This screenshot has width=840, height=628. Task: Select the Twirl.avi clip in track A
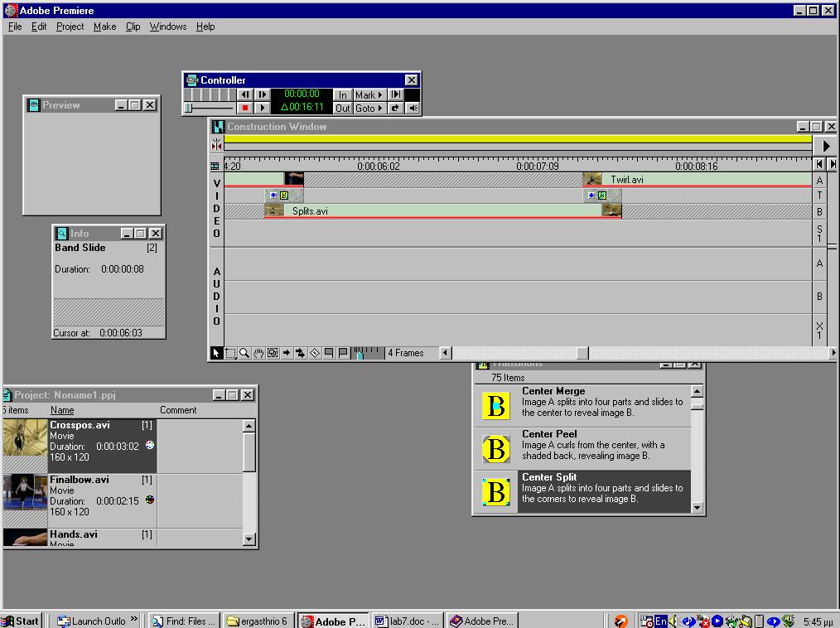click(697, 180)
